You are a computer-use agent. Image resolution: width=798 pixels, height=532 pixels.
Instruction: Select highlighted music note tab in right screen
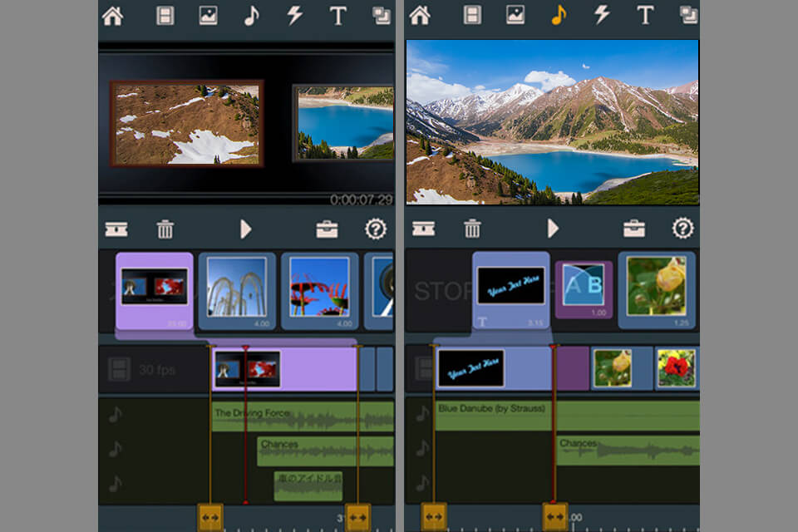pos(559,15)
